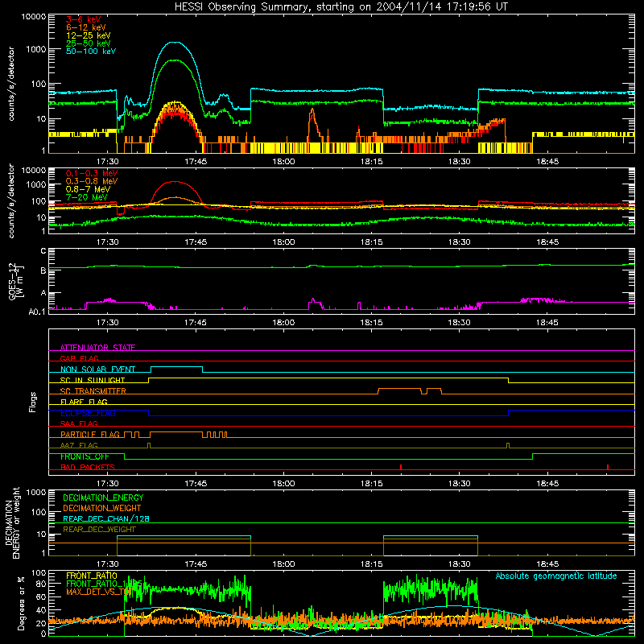Click the 18:00 tick label under top plot
The image size is (644, 644).
283,162
